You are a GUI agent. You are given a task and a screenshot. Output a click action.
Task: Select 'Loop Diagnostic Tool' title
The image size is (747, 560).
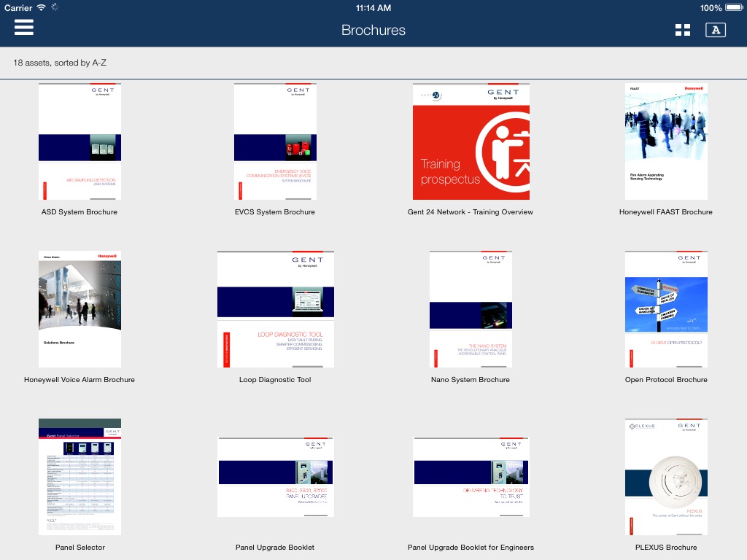click(275, 379)
